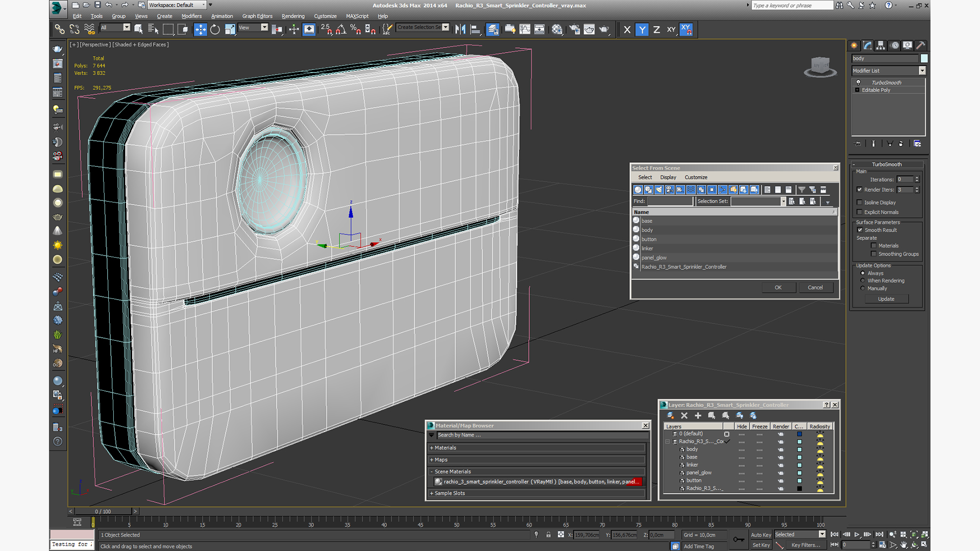
Task: Open the Hierarchy command panel tab
Action: tap(880, 45)
